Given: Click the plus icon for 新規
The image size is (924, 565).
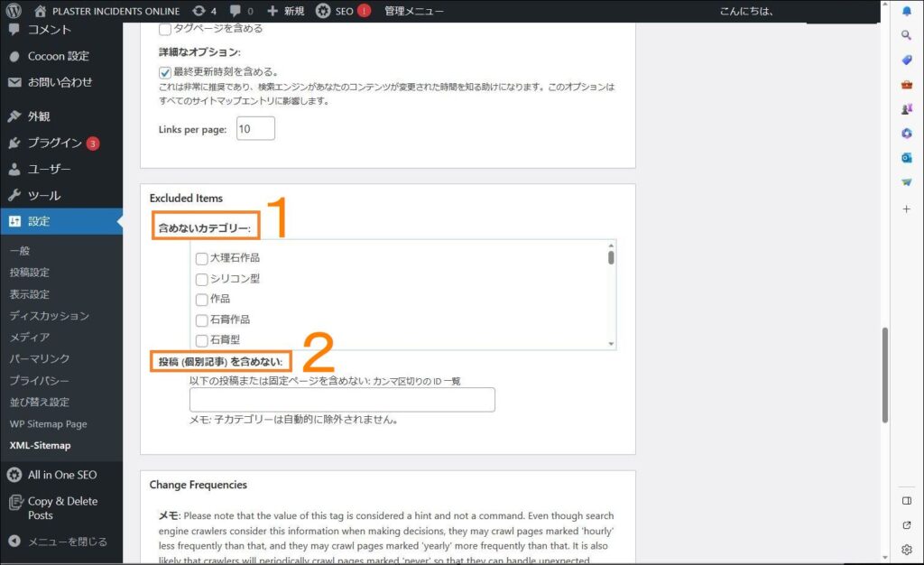Looking at the screenshot, I should (x=273, y=11).
